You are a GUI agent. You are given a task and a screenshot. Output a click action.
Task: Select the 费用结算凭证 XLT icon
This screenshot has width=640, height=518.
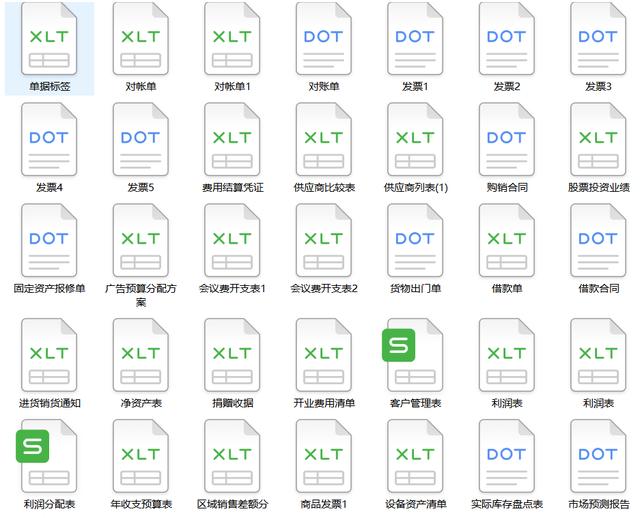pos(232,140)
